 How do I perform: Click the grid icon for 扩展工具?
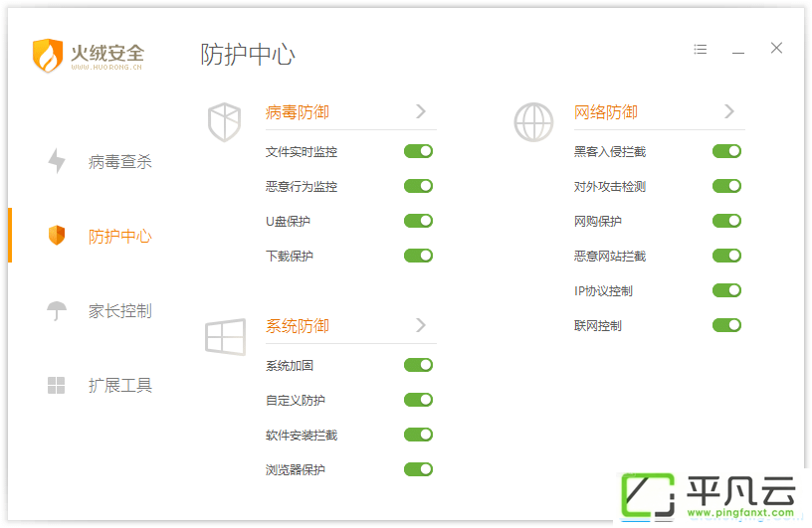[x=57, y=385]
